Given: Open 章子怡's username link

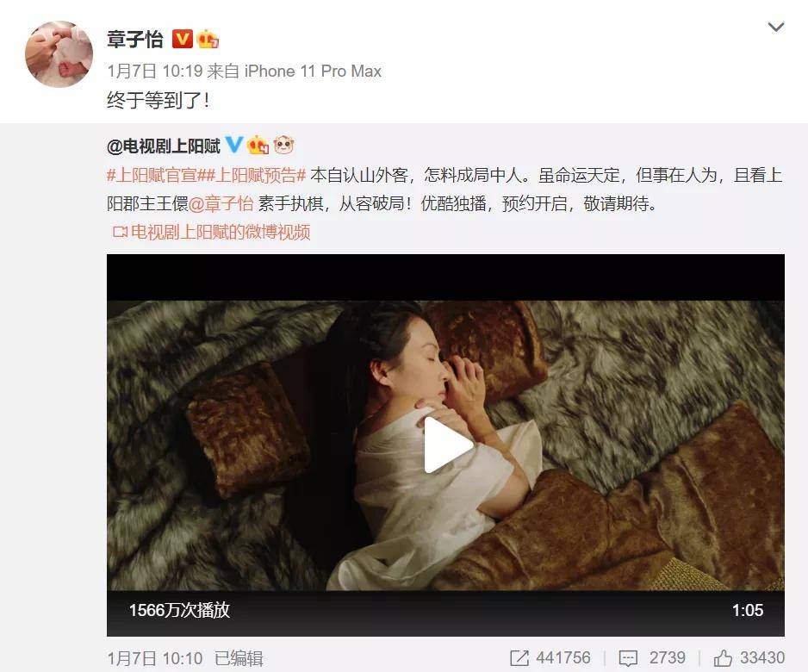Looking at the screenshot, I should point(135,39).
